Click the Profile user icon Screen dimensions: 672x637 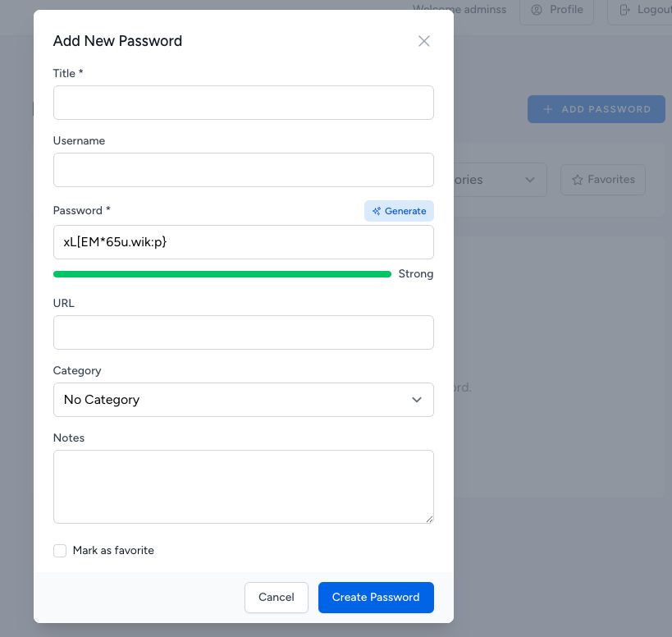tap(537, 10)
